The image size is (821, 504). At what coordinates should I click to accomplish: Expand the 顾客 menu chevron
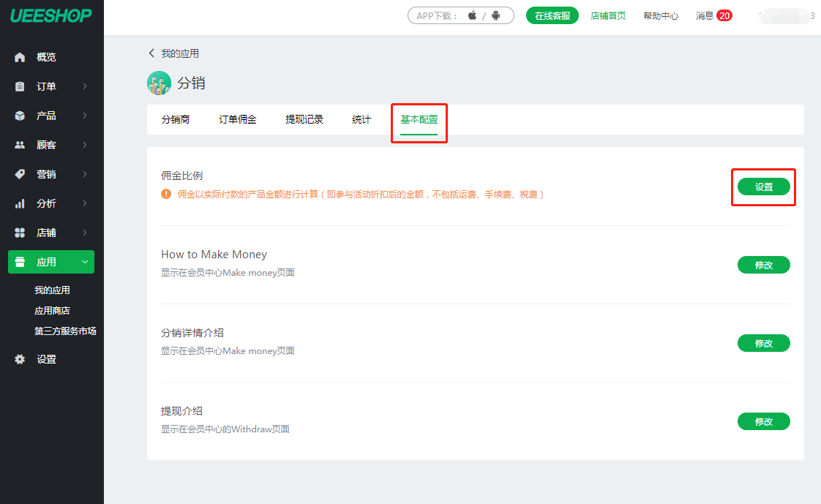tap(85, 145)
